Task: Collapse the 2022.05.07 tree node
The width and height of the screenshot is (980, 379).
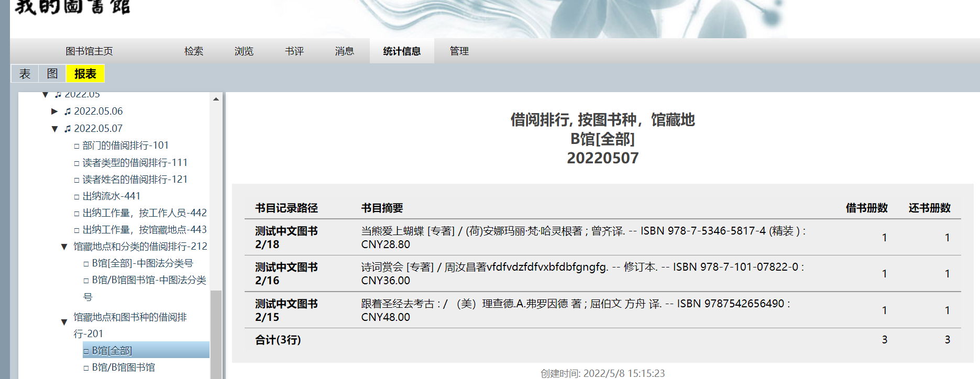Action: pos(54,129)
